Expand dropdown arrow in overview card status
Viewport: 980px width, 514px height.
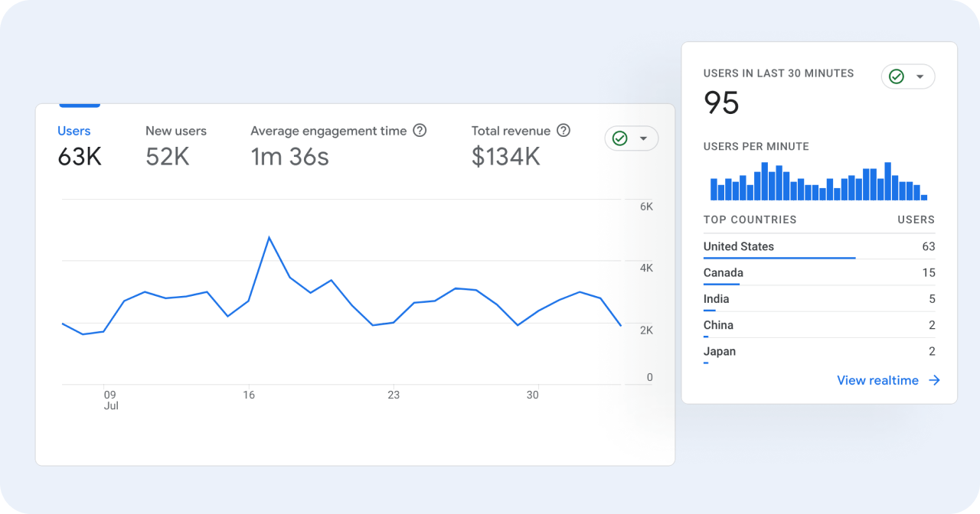pos(644,138)
